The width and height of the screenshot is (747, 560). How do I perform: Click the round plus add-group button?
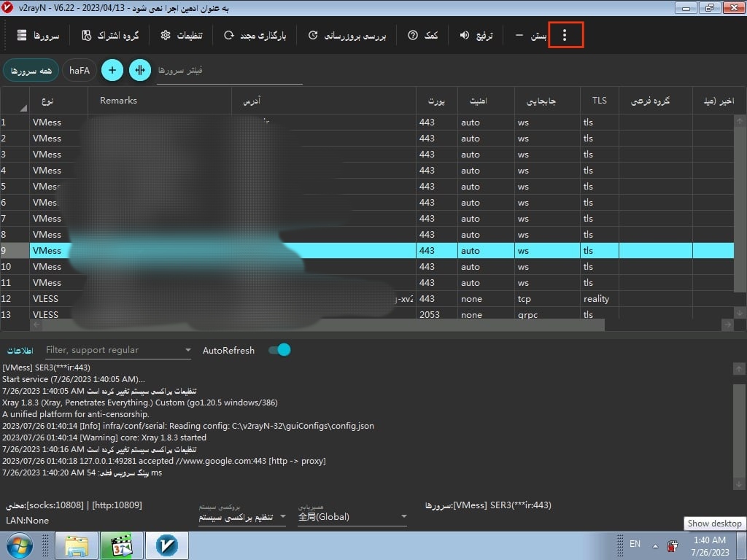[112, 70]
